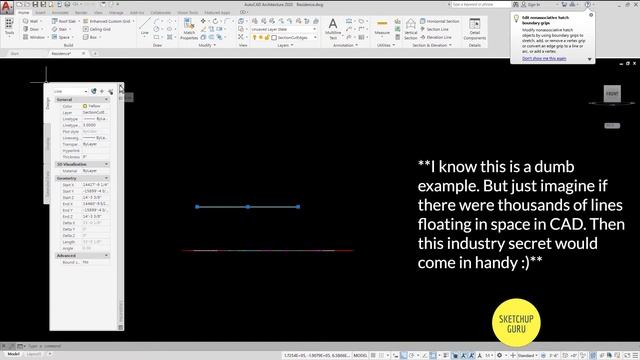Click the Help question mark icon

(x=587, y=4)
